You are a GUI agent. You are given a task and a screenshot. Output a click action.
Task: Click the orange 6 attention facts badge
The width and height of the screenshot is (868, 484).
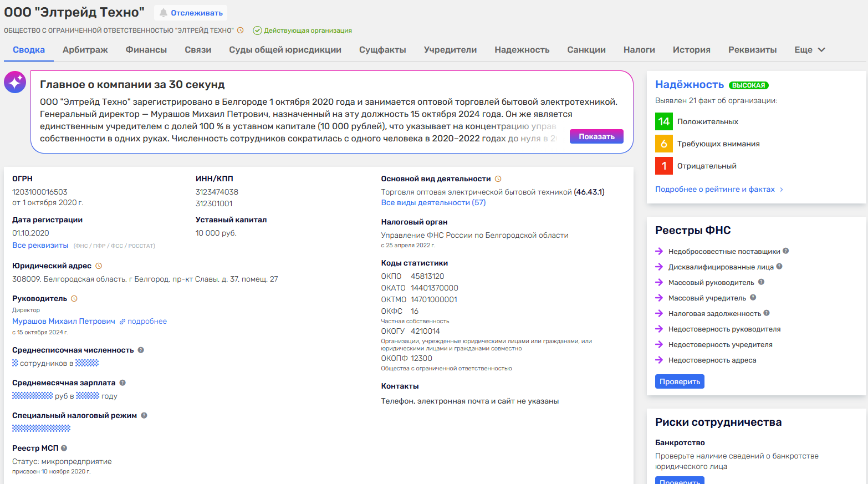point(664,144)
